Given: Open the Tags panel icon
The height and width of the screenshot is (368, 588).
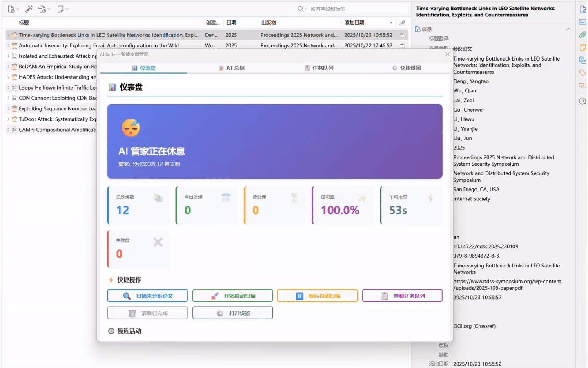Looking at the screenshot, I should click(x=582, y=72).
